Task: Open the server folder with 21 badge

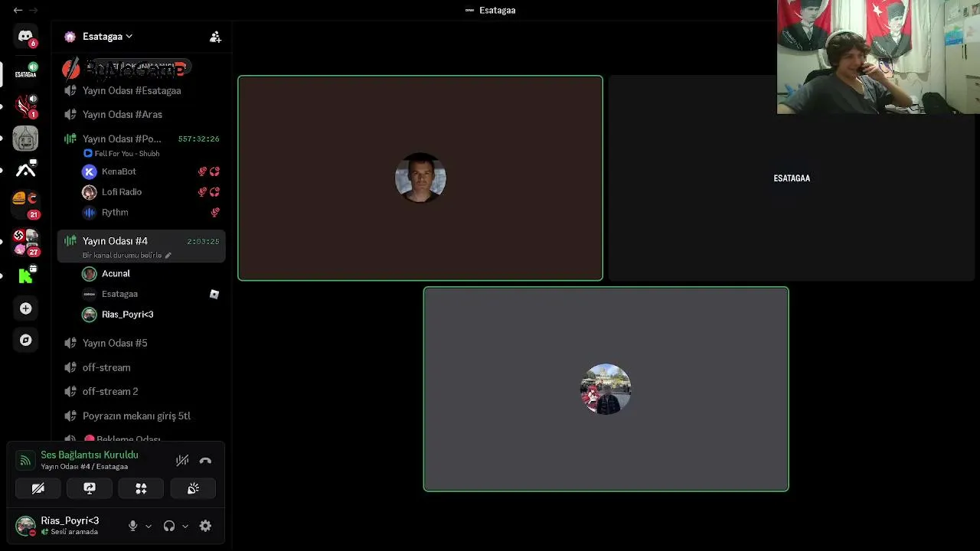Action: (25, 204)
